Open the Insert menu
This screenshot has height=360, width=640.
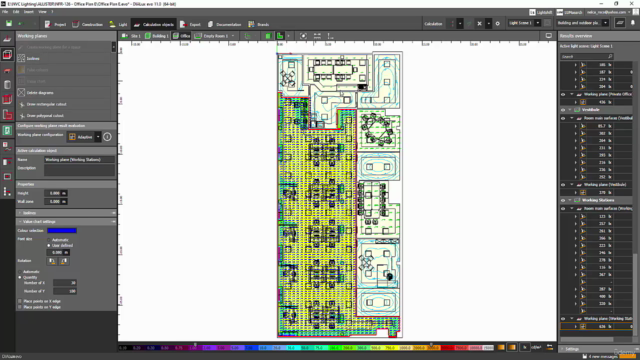pos(29,12)
